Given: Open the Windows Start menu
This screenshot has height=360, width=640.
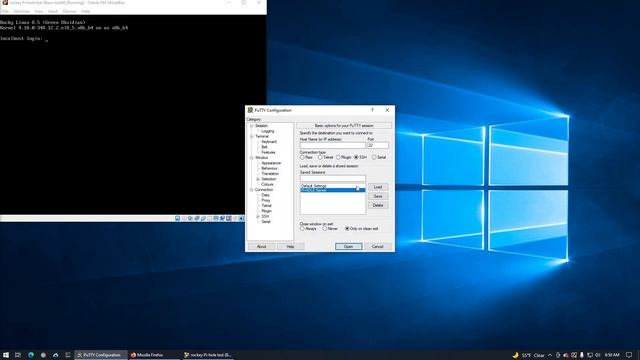Looking at the screenshot, I should coord(6,355).
